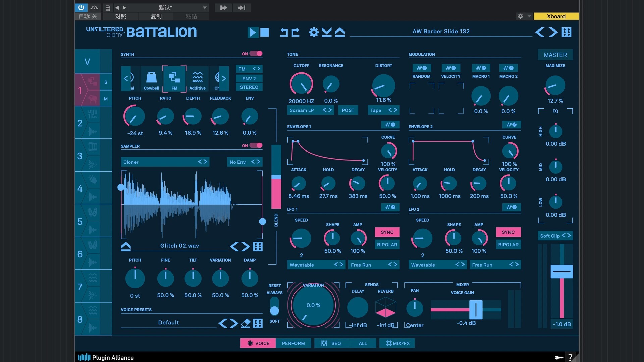Click the MASTER button

coord(555,55)
